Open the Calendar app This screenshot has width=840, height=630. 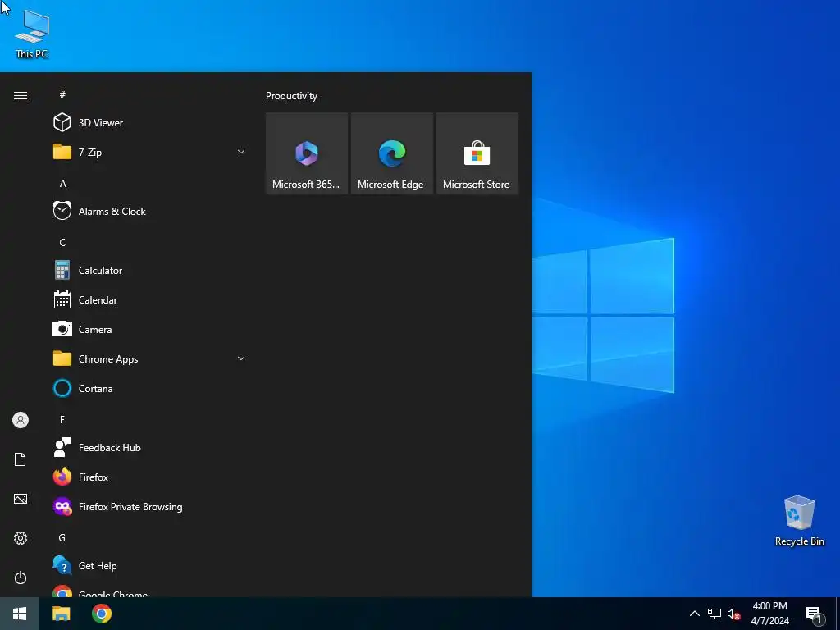coord(149,299)
